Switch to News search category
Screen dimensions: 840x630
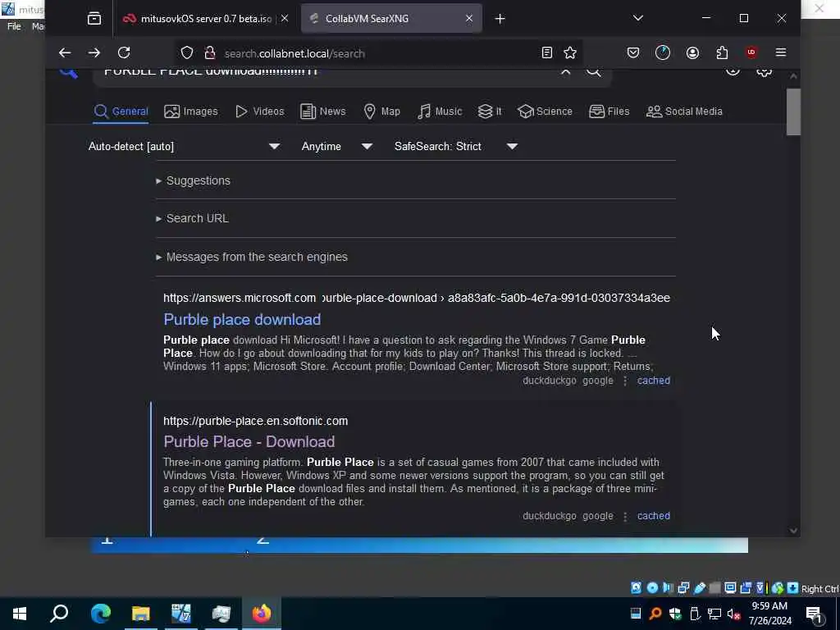[323, 112]
